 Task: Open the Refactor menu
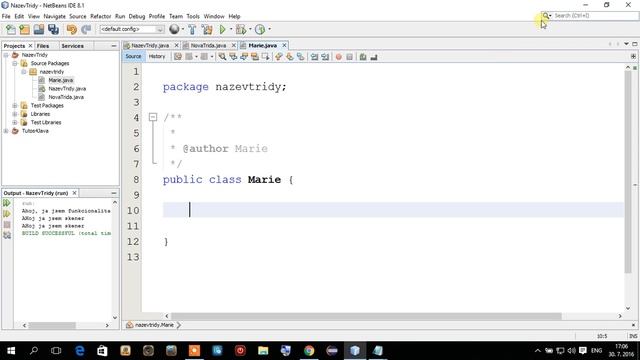[x=100, y=16]
